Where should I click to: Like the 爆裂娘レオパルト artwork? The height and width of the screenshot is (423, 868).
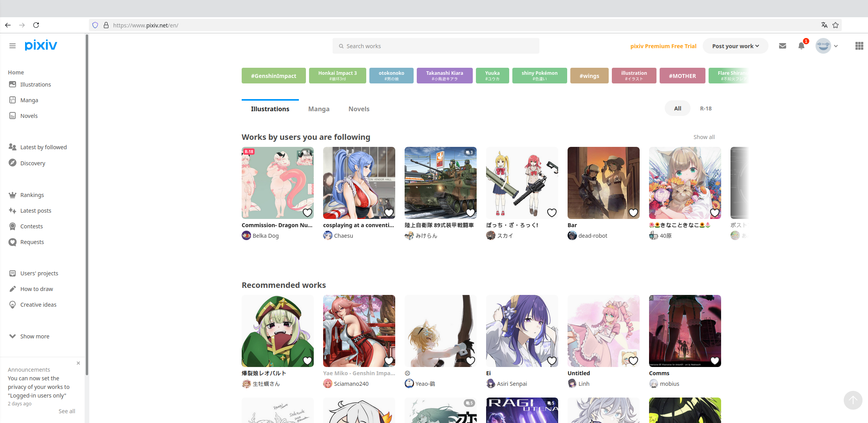[307, 361]
